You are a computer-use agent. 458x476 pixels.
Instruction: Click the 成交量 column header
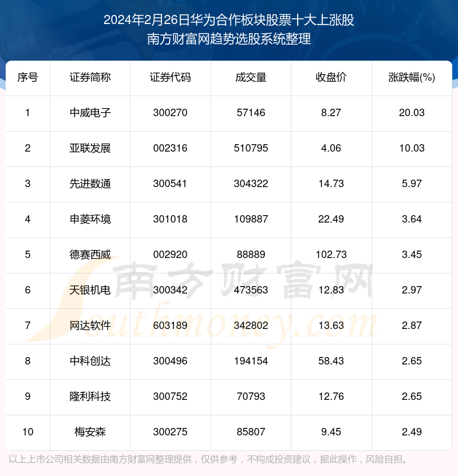[x=251, y=77]
